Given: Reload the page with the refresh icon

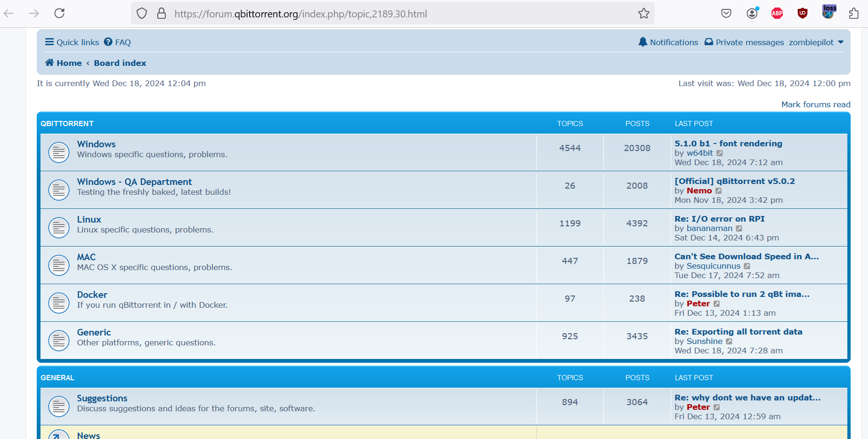Looking at the screenshot, I should click(59, 13).
